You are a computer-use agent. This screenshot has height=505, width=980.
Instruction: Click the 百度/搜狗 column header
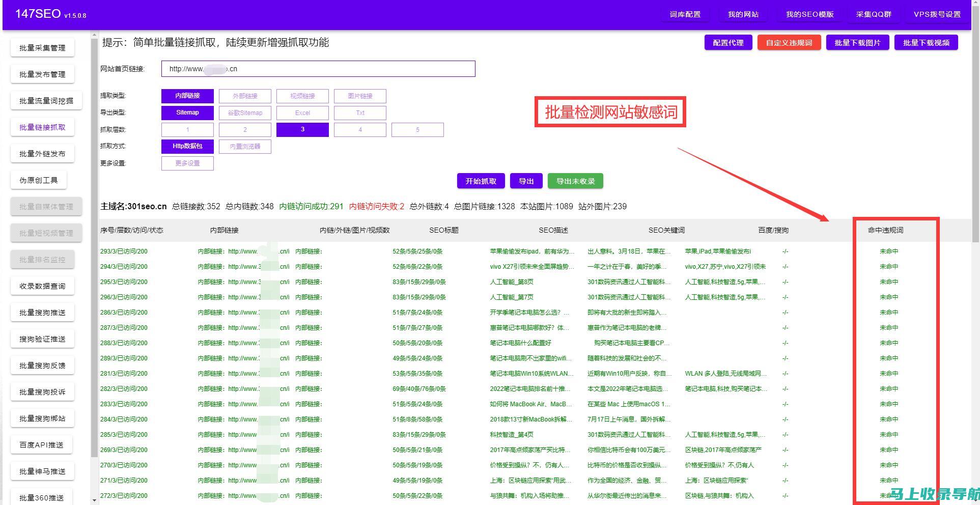click(773, 230)
